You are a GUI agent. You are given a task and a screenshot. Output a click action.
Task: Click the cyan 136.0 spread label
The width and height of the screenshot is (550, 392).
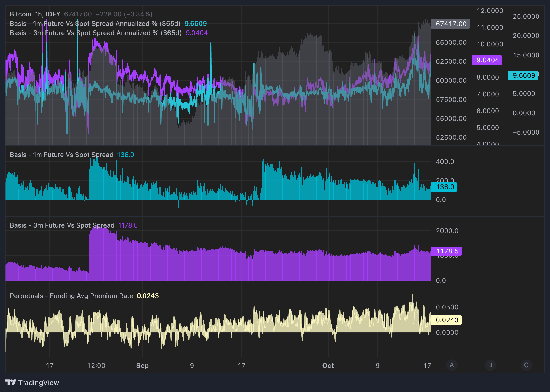click(444, 187)
